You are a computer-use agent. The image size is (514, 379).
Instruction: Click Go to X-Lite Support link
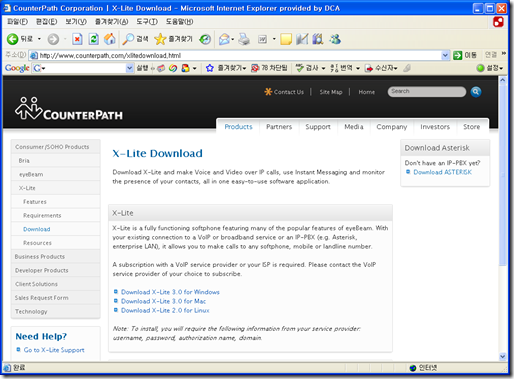point(54,350)
